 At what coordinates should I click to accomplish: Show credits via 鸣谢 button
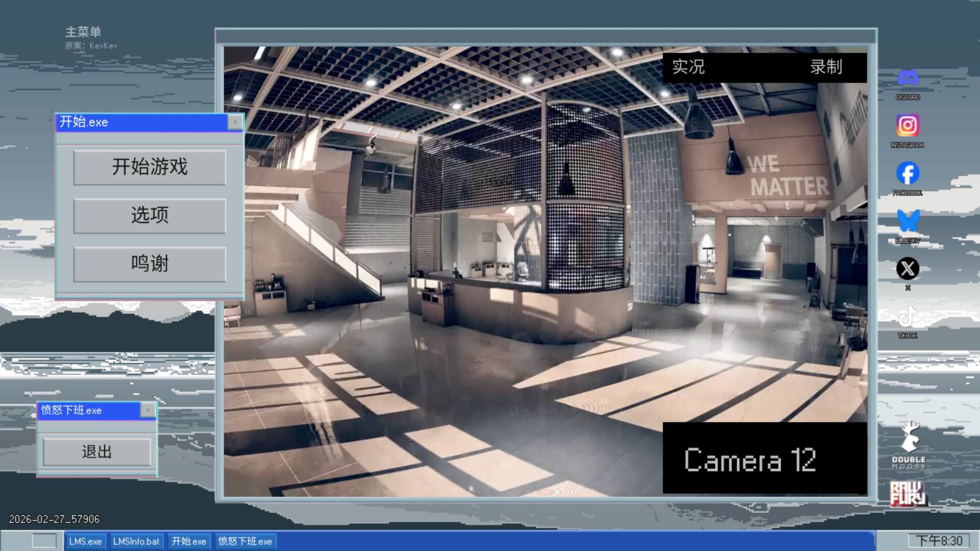[150, 264]
